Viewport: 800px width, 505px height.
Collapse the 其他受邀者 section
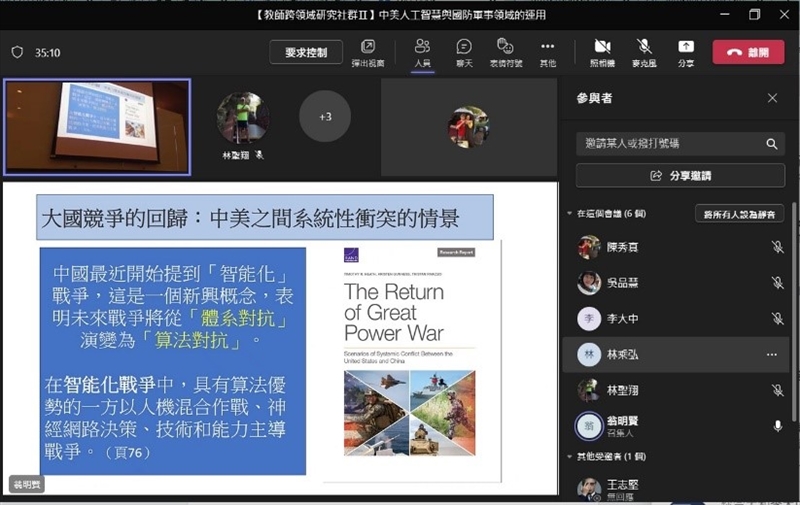[569, 457]
